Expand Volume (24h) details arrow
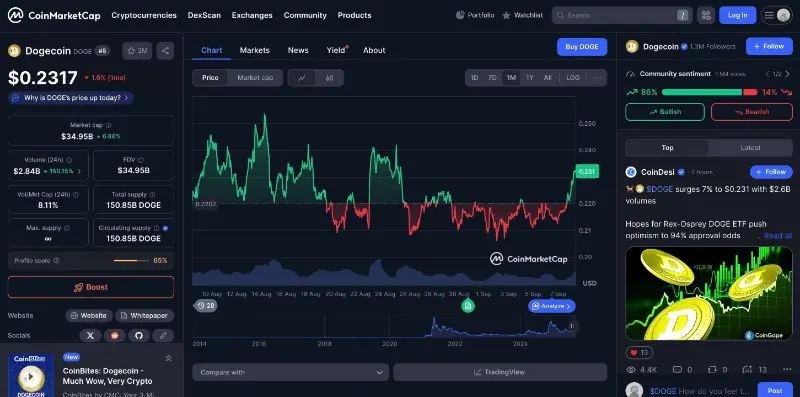800x397 pixels. (79, 171)
